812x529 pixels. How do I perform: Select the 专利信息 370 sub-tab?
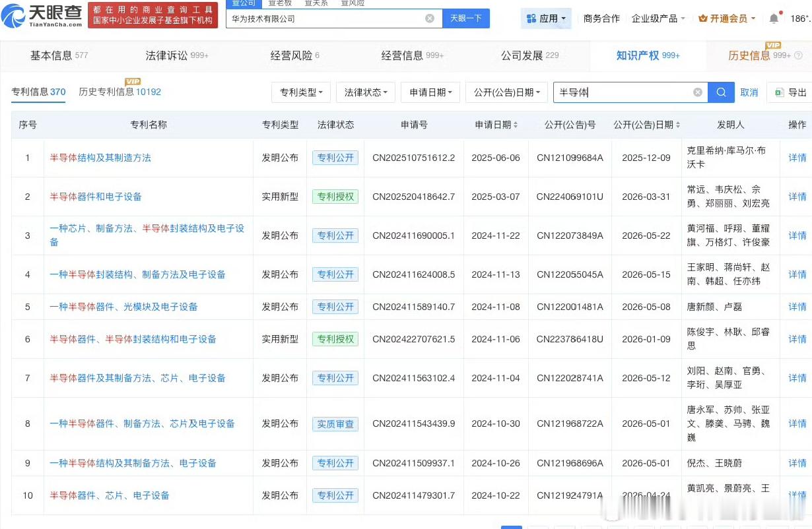pyautogui.click(x=38, y=92)
